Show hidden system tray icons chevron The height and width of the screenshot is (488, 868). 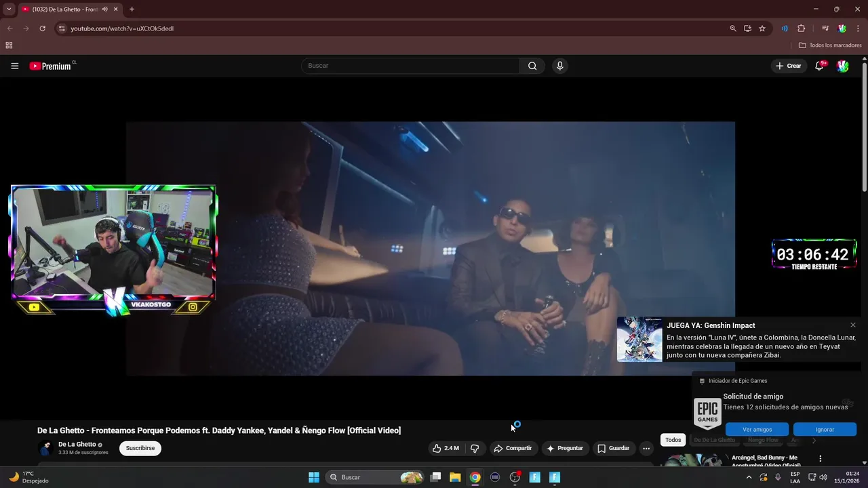749,477
